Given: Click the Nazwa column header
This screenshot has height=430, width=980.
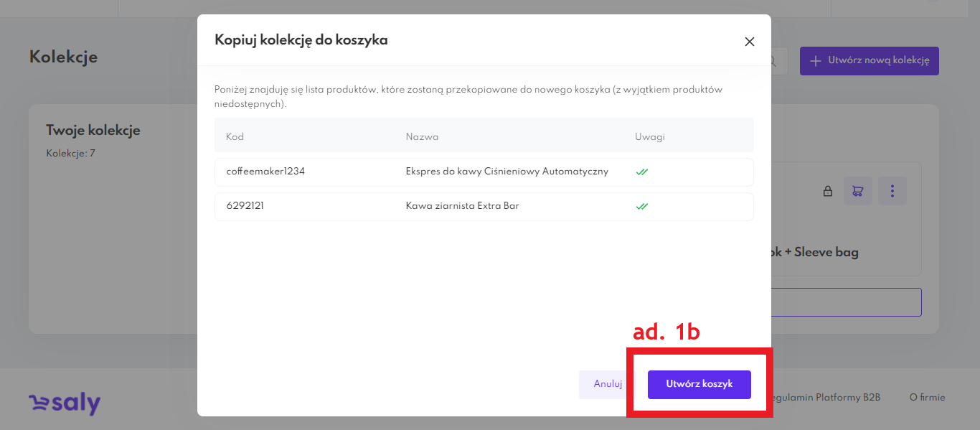Looking at the screenshot, I should click(422, 137).
